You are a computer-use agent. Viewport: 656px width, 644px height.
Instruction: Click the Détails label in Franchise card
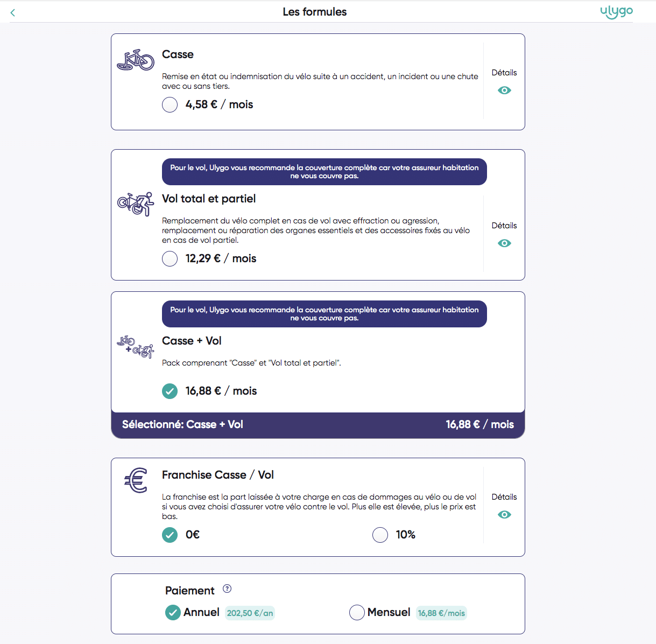(504, 497)
